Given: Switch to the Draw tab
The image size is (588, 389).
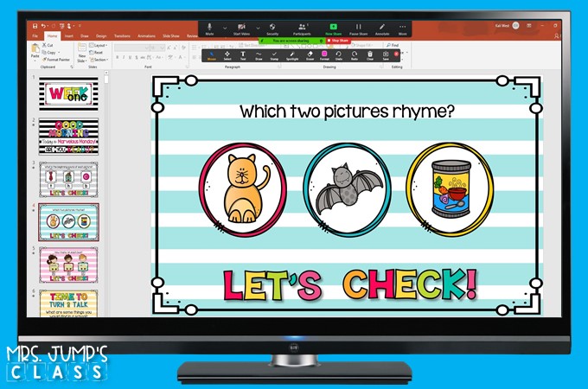Looking at the screenshot, I should (x=85, y=36).
